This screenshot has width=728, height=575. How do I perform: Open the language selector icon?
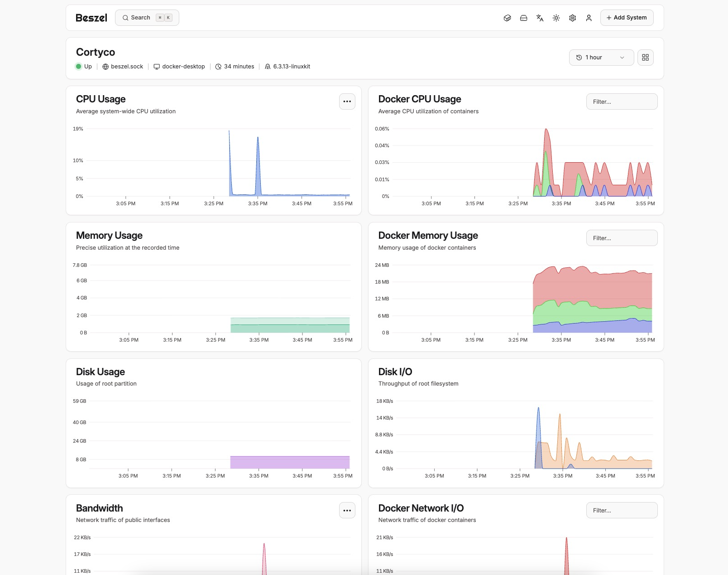[x=540, y=18]
